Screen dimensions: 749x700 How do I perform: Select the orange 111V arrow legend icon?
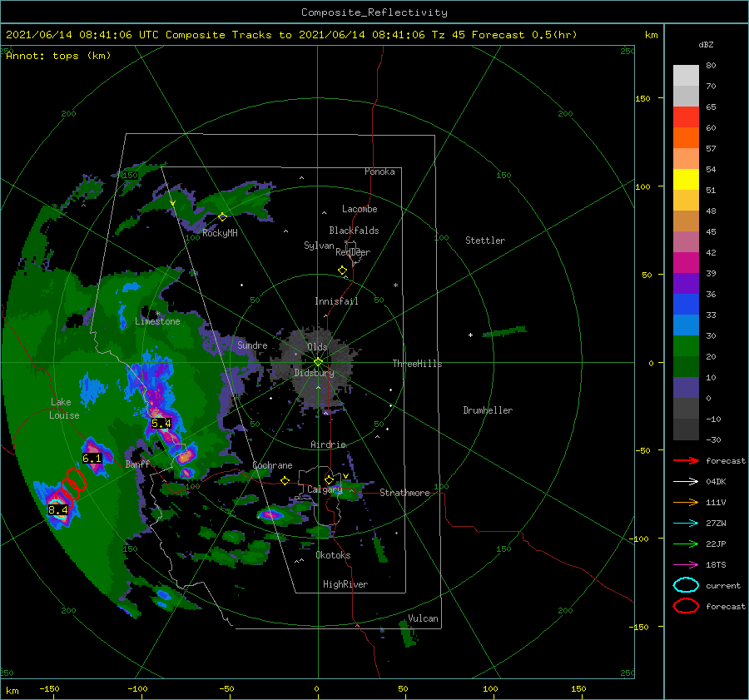pos(686,502)
